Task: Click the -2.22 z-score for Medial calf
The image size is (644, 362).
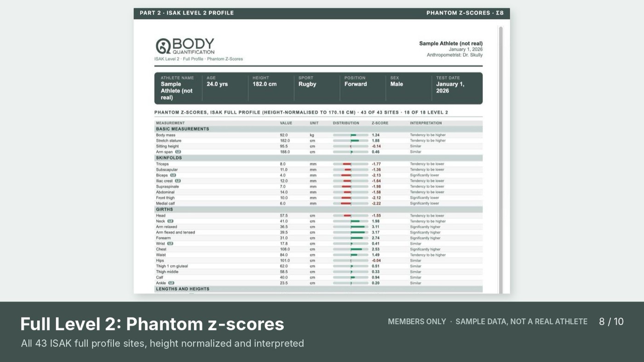Action: (x=376, y=203)
